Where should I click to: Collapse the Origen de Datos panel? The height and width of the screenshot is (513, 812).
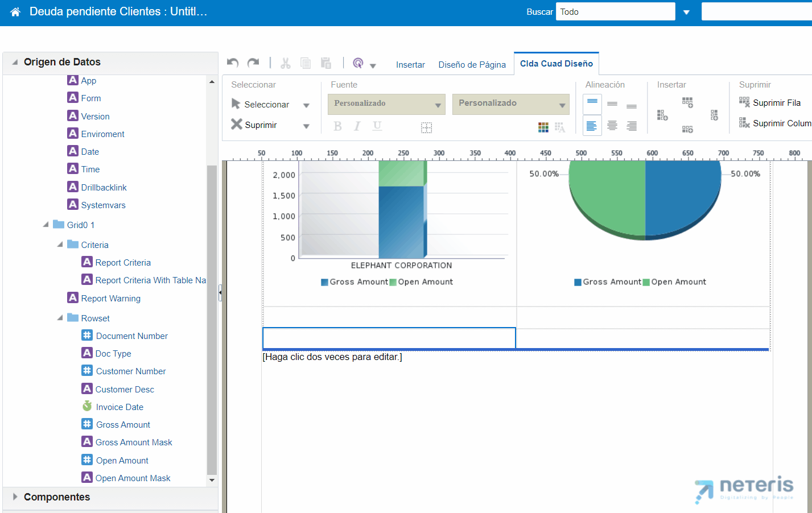(15, 62)
